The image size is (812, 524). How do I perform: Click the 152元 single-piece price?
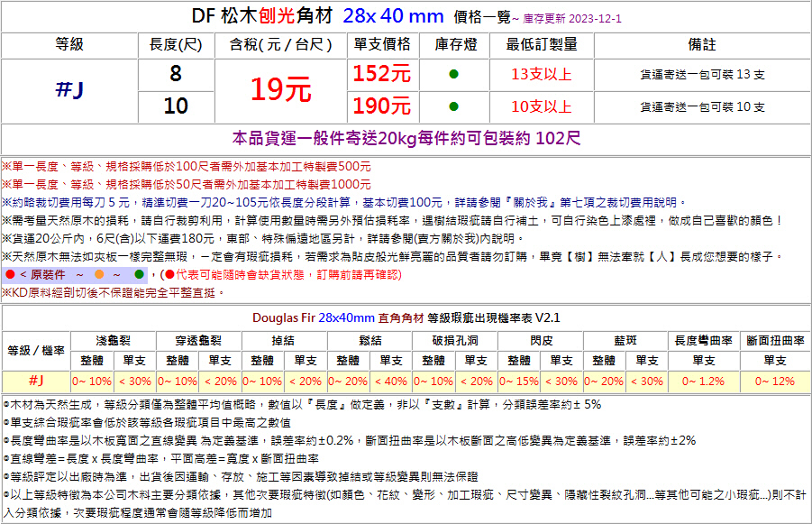tap(381, 74)
